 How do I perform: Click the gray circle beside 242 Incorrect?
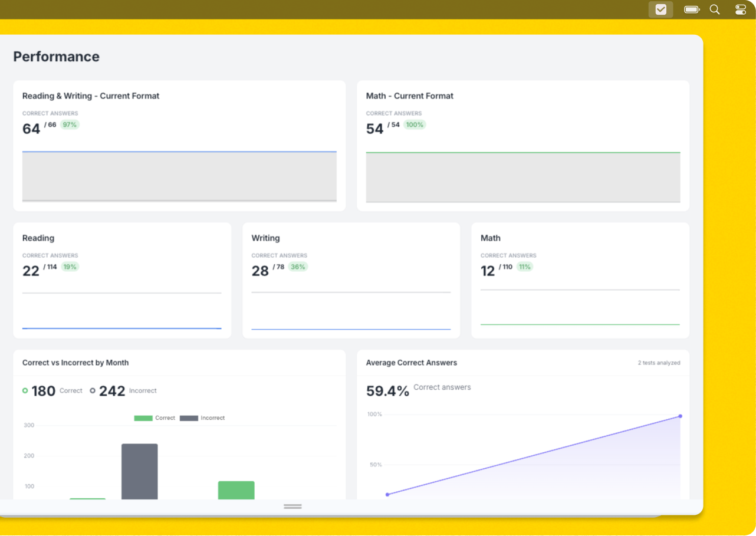(x=93, y=390)
